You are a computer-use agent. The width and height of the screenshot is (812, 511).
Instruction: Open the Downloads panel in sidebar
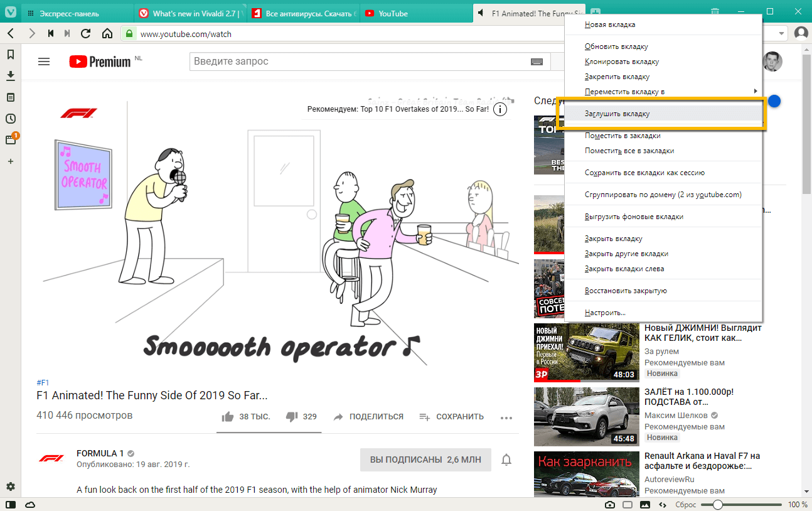click(x=11, y=76)
